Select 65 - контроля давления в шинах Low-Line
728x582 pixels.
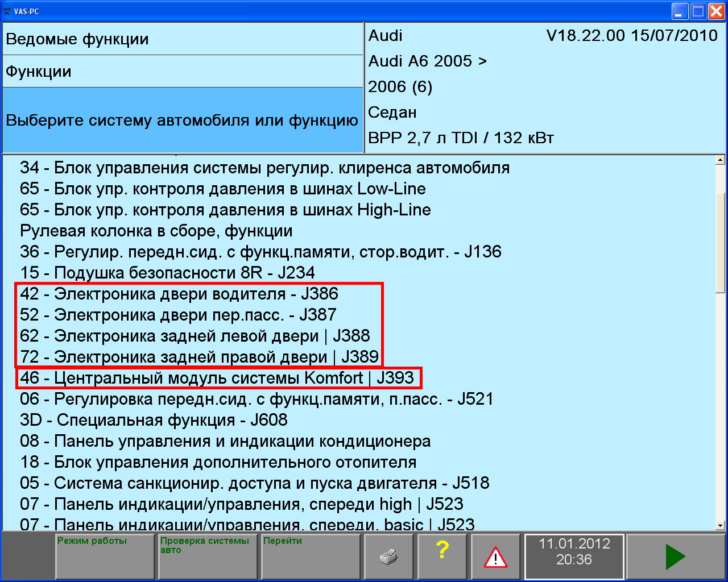click(223, 189)
